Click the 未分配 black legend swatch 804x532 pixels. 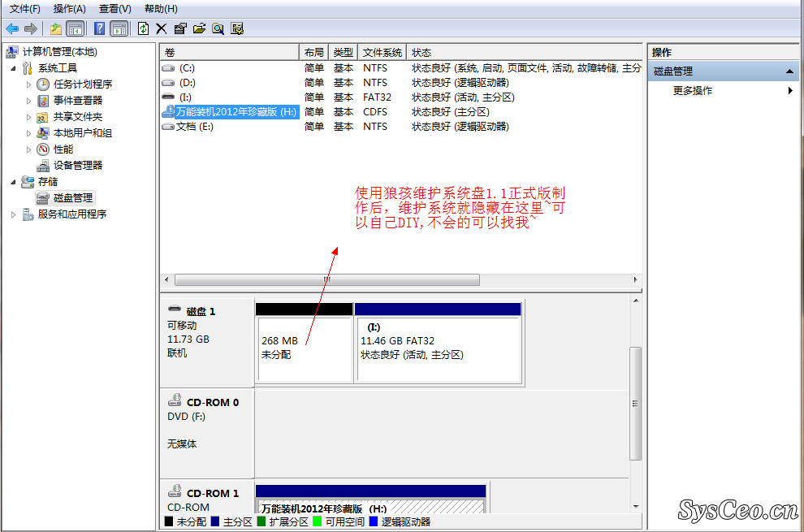[169, 521]
